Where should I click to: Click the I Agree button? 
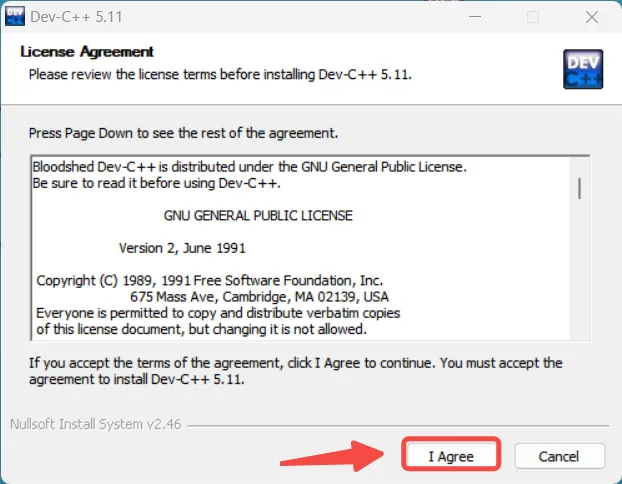click(x=451, y=455)
